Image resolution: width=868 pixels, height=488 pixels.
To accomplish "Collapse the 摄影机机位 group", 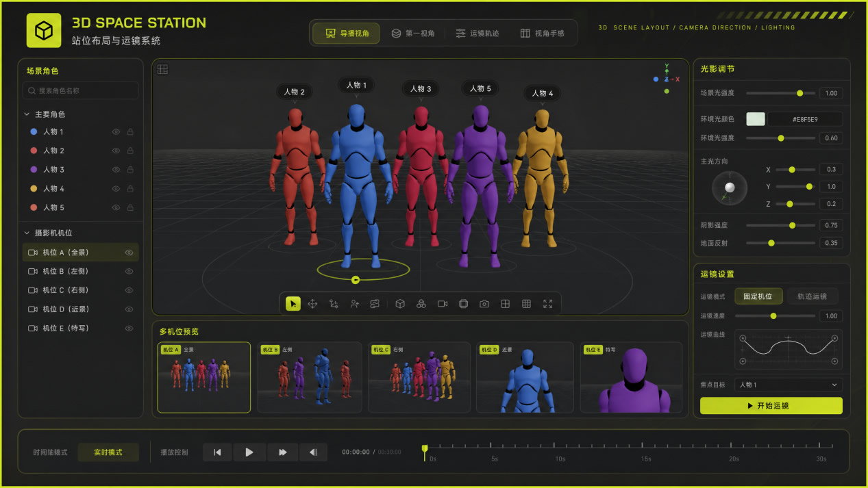I will [27, 233].
